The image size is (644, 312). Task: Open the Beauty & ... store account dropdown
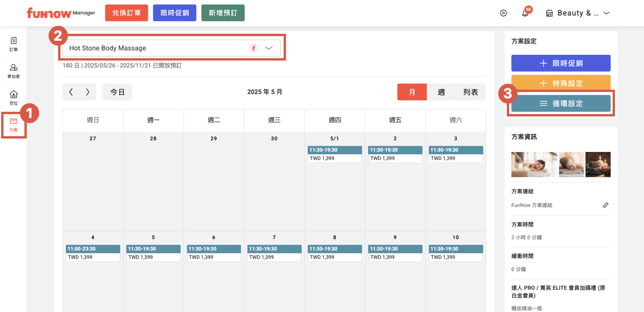[x=577, y=13]
